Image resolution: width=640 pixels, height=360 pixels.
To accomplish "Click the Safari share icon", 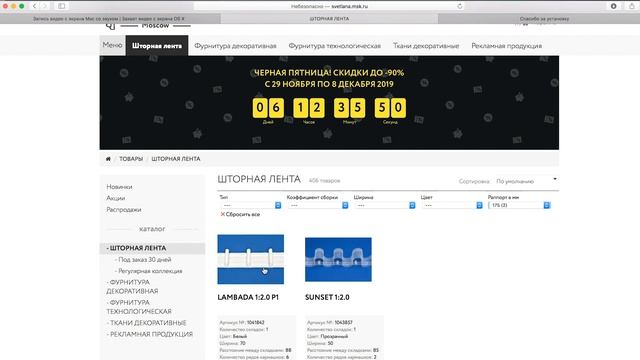I will 632,6.
